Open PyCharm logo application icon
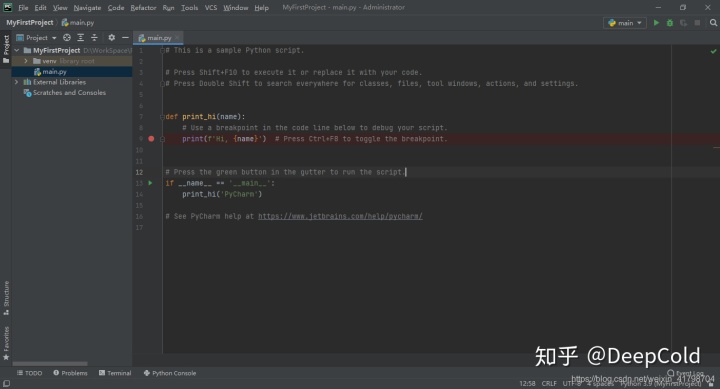 pos(7,7)
